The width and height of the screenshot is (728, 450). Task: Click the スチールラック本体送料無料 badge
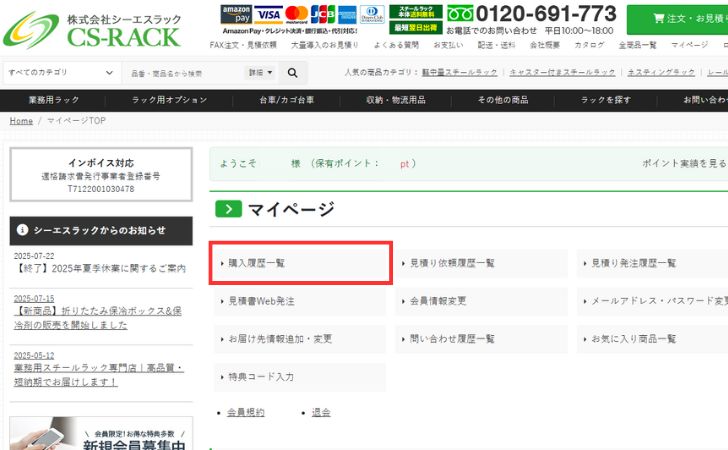coord(416,12)
